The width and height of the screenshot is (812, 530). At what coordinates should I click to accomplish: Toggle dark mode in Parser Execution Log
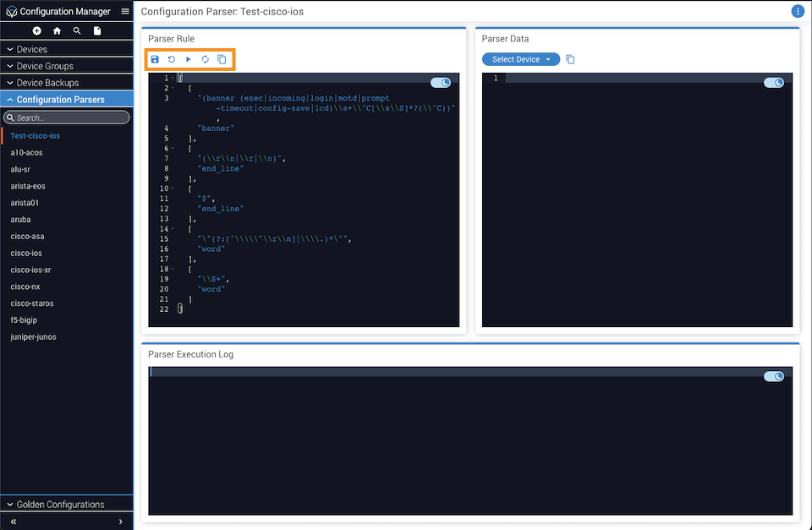pyautogui.click(x=774, y=376)
